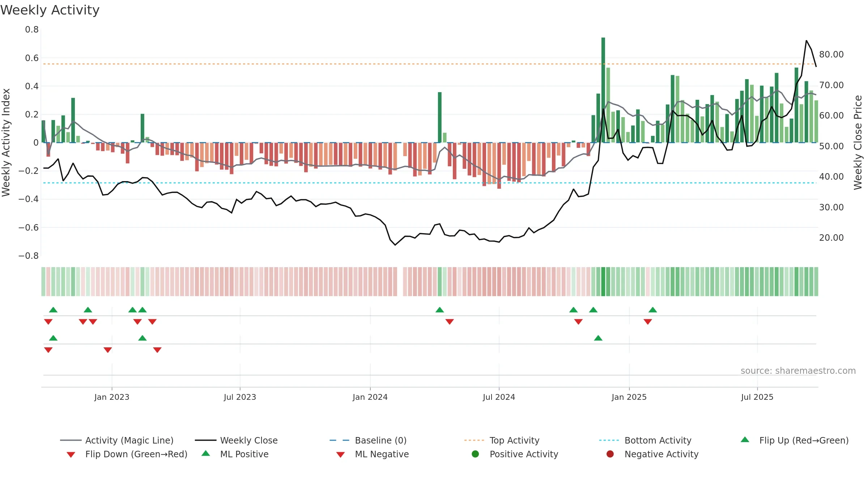Toggle ML Negative legend entry
This screenshot has height=488, width=868.
pyautogui.click(x=373, y=454)
